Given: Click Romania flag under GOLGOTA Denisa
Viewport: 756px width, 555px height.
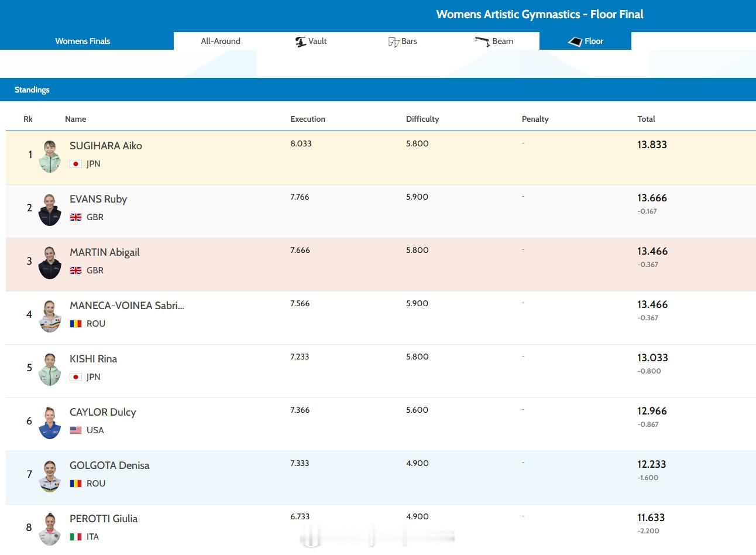Looking at the screenshot, I should coord(75,484).
